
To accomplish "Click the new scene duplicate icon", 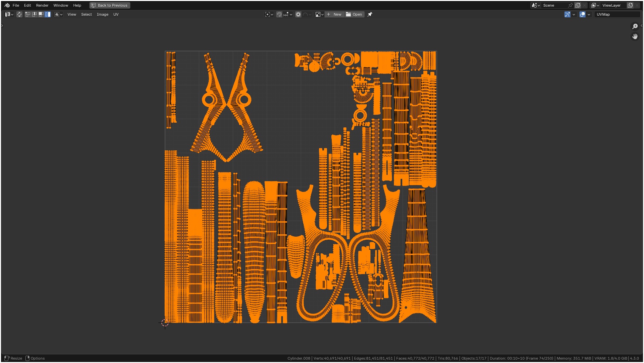I will click(577, 5).
